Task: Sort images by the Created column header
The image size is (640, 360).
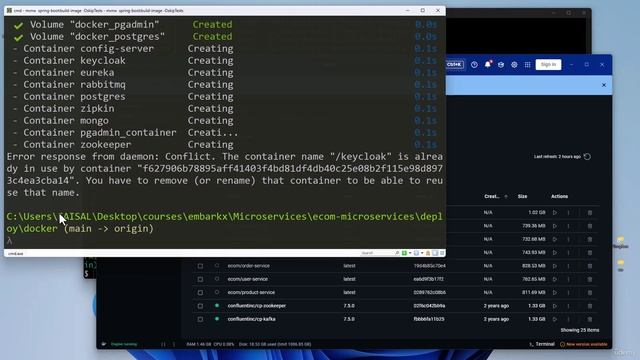Action: tap(492, 196)
